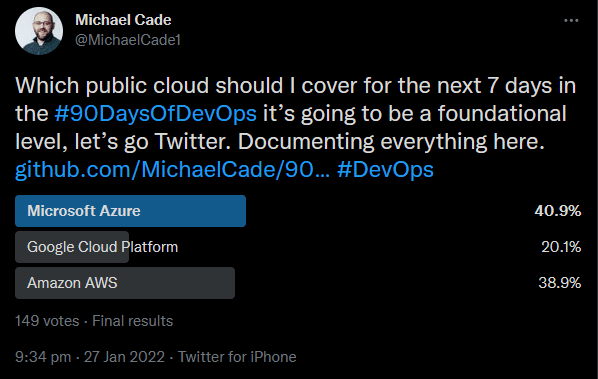Click the tweet text body

(x=296, y=127)
